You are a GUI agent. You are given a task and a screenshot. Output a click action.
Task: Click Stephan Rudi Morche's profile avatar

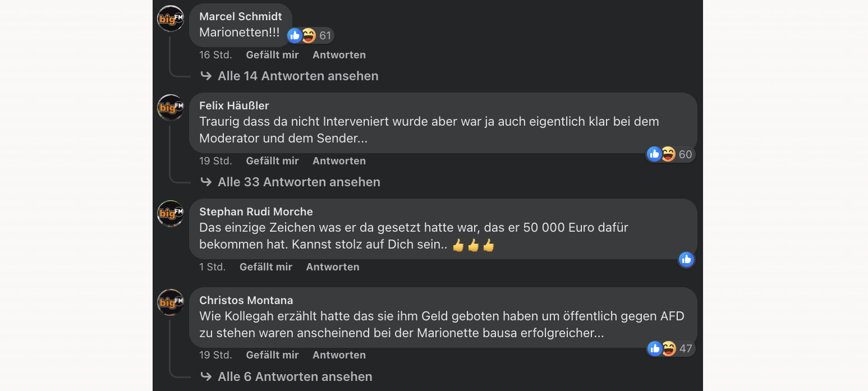coord(170,214)
